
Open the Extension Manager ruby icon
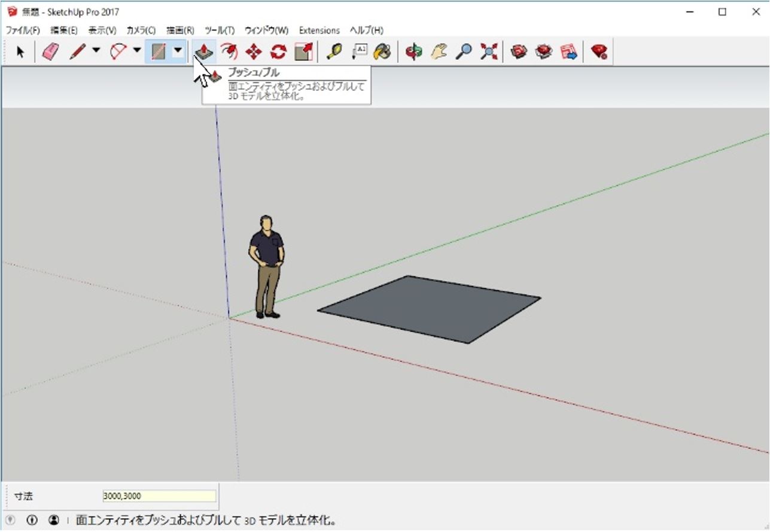tap(599, 52)
